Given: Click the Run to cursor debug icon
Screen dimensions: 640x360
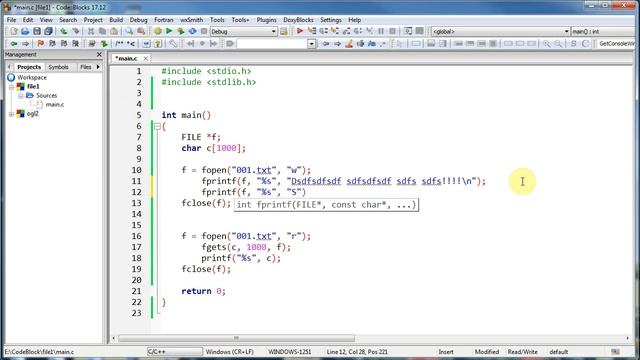Looking at the screenshot, I should pos(312,31).
